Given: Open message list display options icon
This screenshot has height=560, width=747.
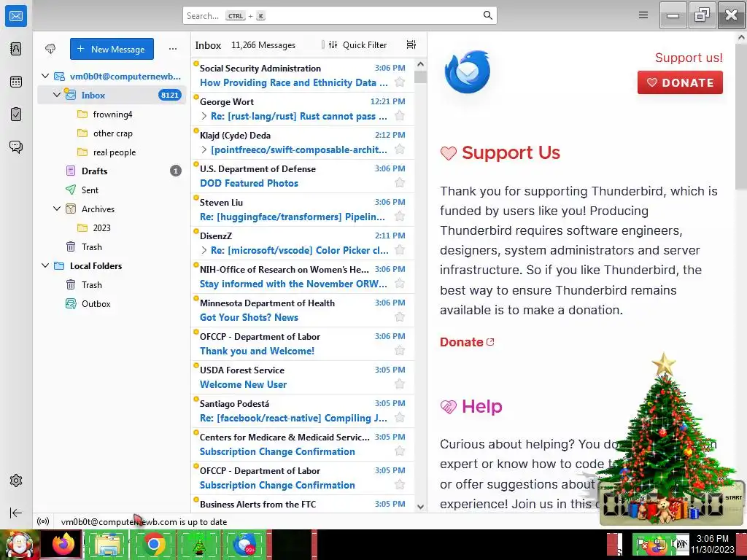Looking at the screenshot, I should [x=411, y=44].
